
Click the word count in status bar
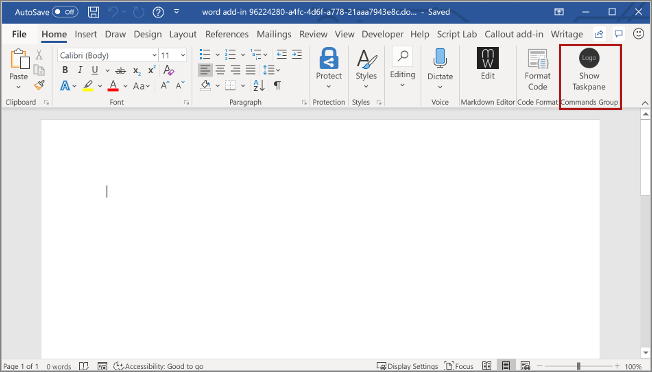click(59, 367)
